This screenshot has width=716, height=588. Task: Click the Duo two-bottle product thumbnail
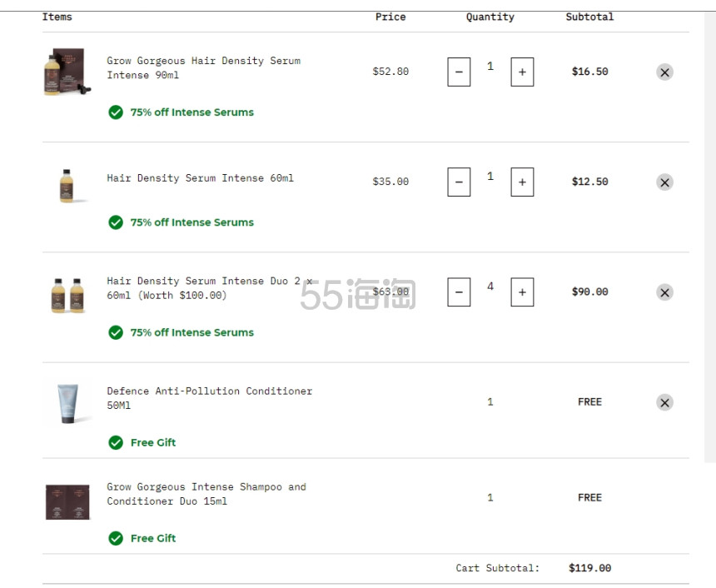(67, 295)
